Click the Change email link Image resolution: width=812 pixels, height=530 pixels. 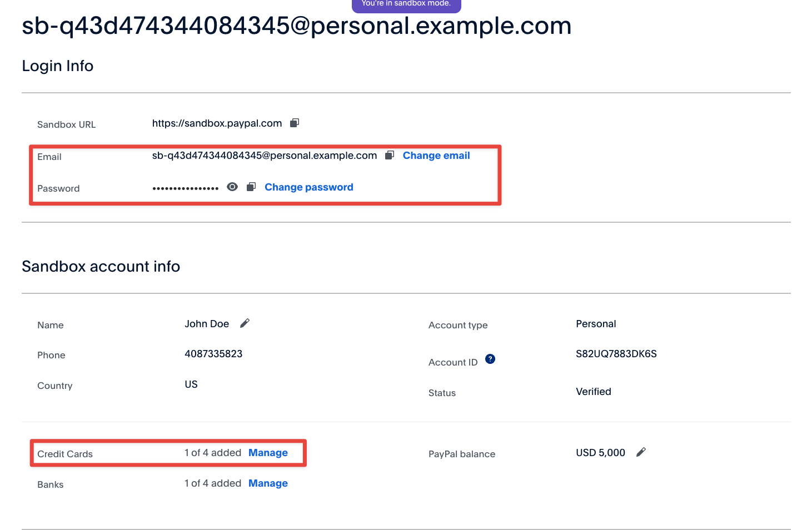click(x=436, y=156)
